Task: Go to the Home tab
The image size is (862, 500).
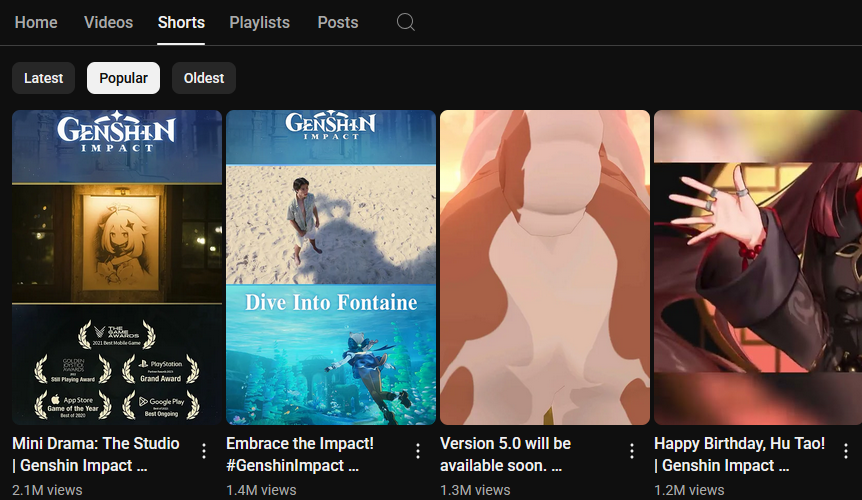Action: pyautogui.click(x=36, y=23)
